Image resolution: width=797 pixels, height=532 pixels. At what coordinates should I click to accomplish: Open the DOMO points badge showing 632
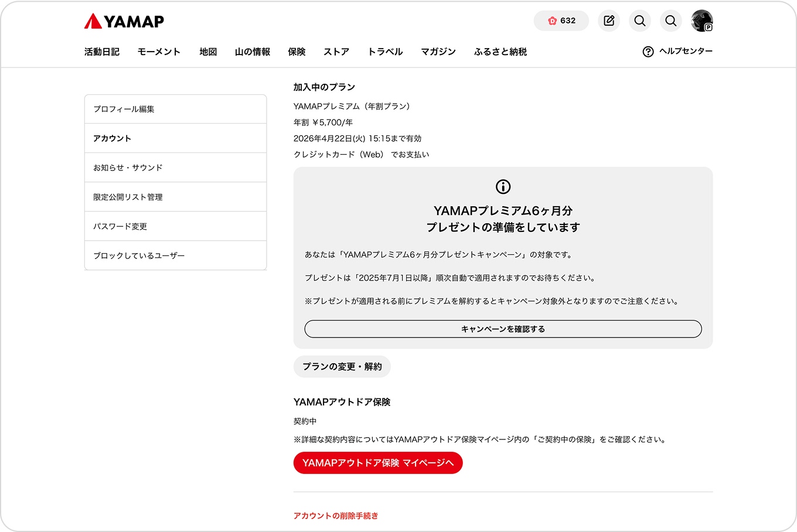pos(561,21)
